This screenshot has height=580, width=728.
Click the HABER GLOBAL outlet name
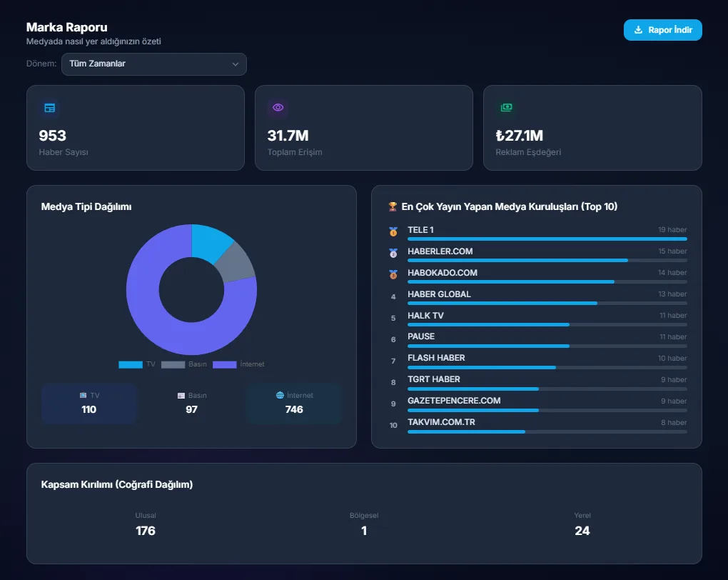[x=439, y=294]
